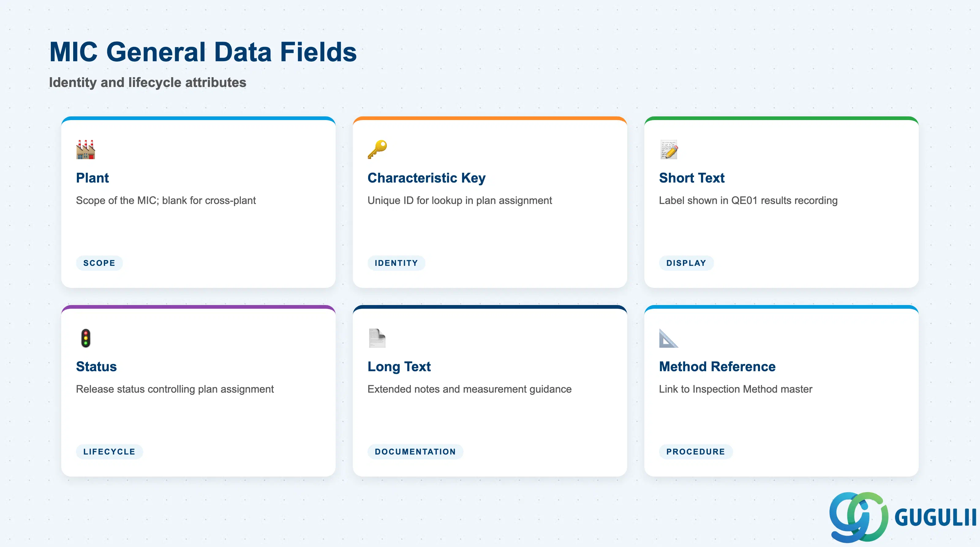The width and height of the screenshot is (980, 547).
Task: Click the GUGULII brand name text
Action: [936, 518]
